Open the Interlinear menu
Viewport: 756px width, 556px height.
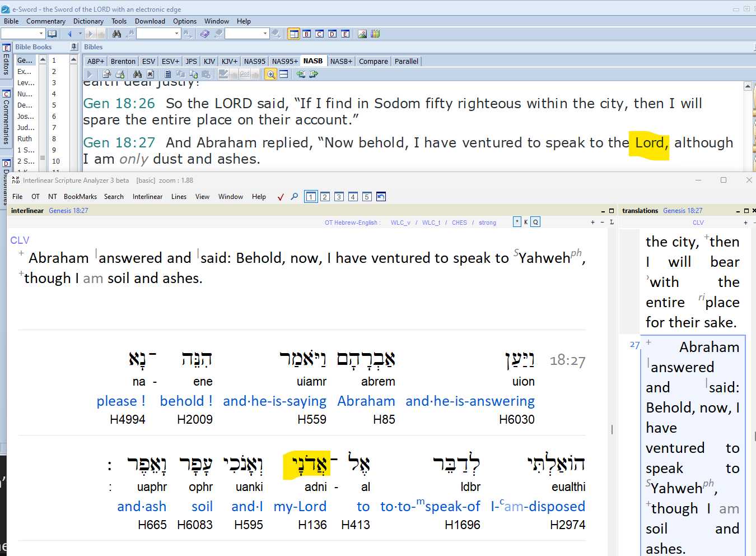[147, 197]
